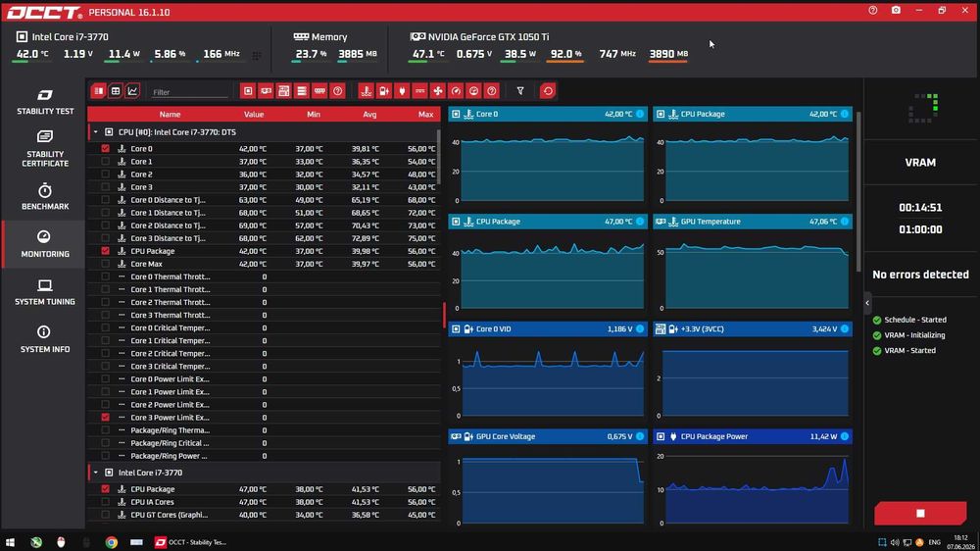Viewport: 980px width, 551px height.
Task: Check the CPU IA Cores checkbox
Action: click(105, 502)
